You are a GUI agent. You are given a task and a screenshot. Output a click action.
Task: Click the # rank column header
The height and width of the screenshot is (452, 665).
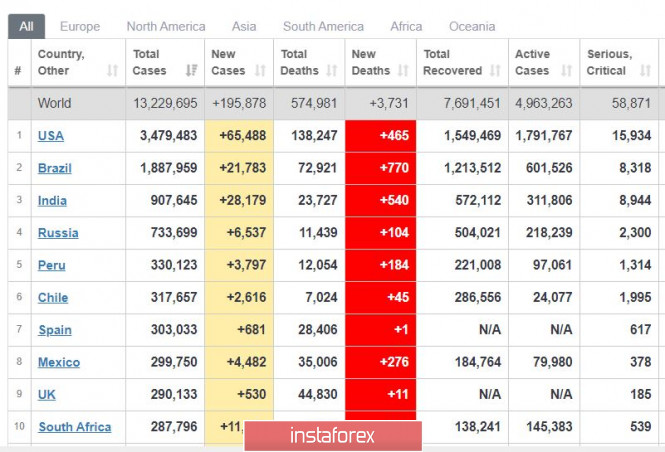(x=18, y=71)
